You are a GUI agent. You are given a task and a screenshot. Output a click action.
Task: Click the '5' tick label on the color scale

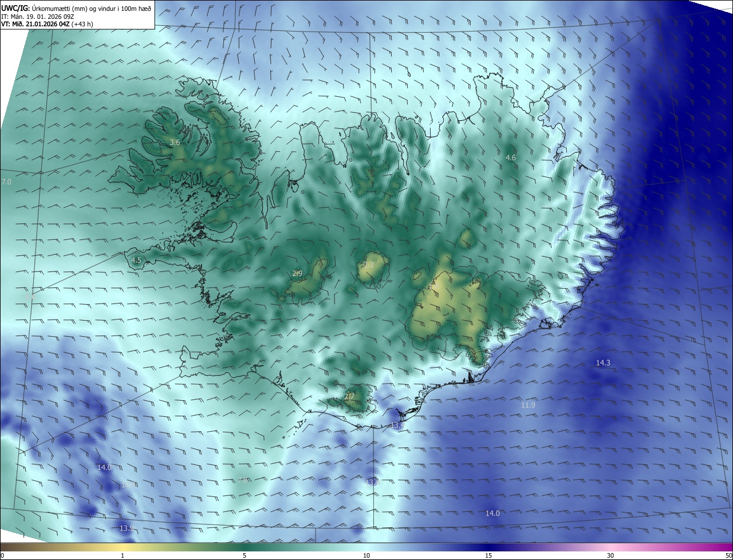(x=245, y=555)
